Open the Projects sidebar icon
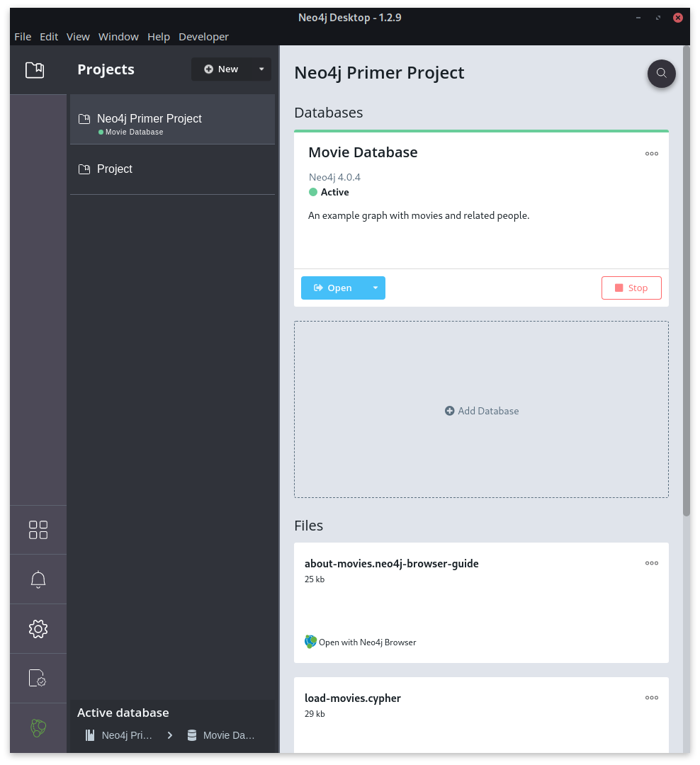This screenshot has height=765, width=700. coord(35,69)
